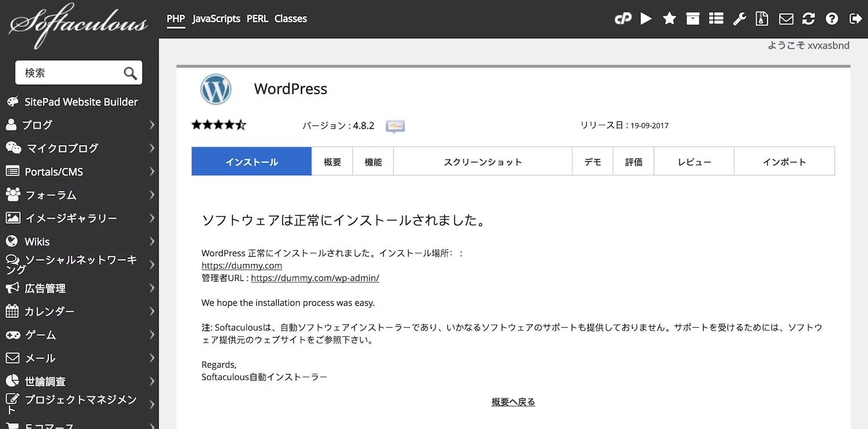
Task: Switch to the インストール tab
Action: coord(252,161)
